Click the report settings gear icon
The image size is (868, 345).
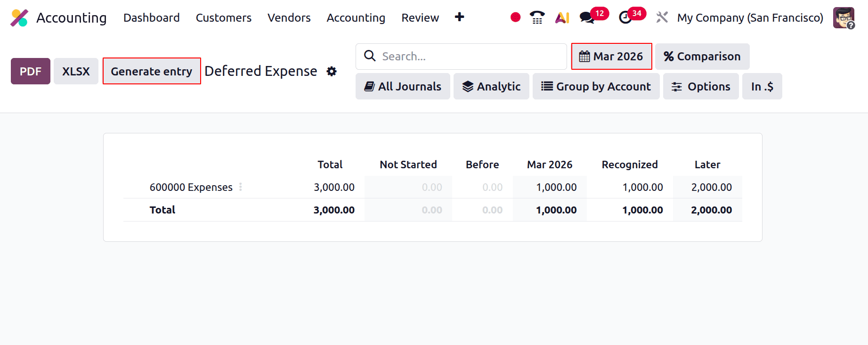(332, 71)
